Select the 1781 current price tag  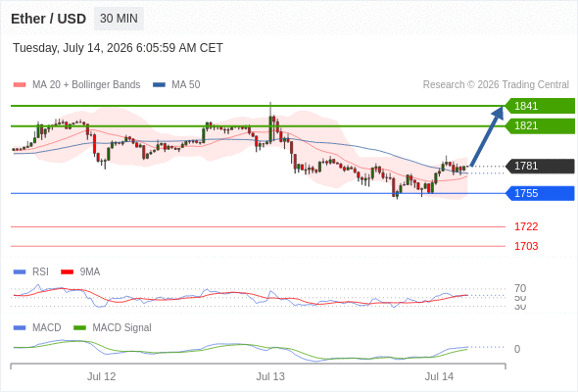pyautogui.click(x=540, y=166)
